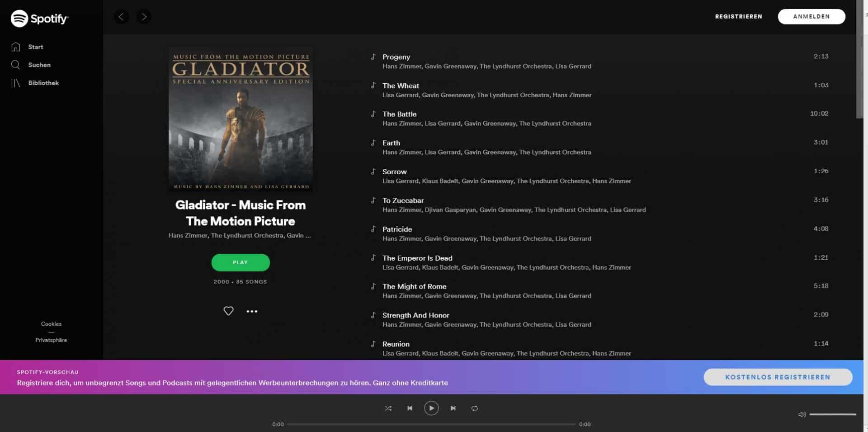Screen dimensions: 868x432
Task: Select the track title The Battle
Action: coord(399,114)
